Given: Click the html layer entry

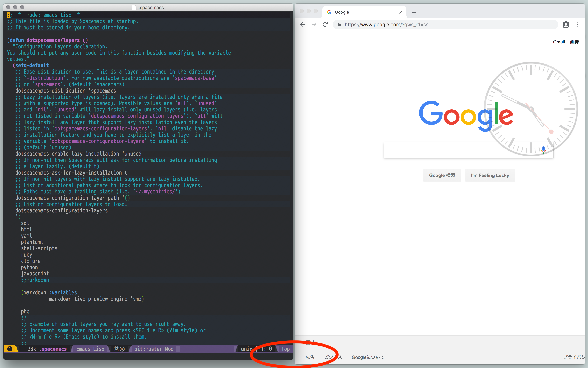Looking at the screenshot, I should point(26,229).
